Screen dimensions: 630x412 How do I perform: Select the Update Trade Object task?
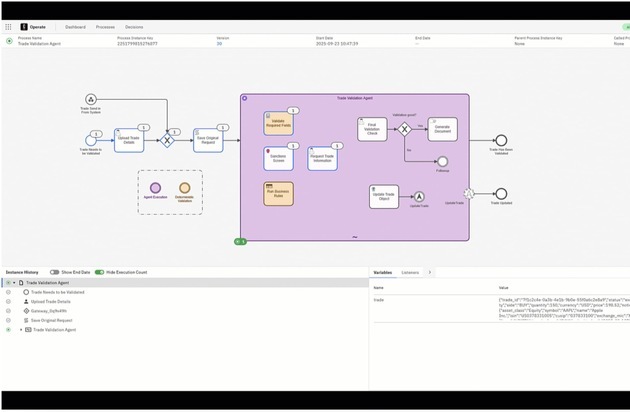pos(383,196)
